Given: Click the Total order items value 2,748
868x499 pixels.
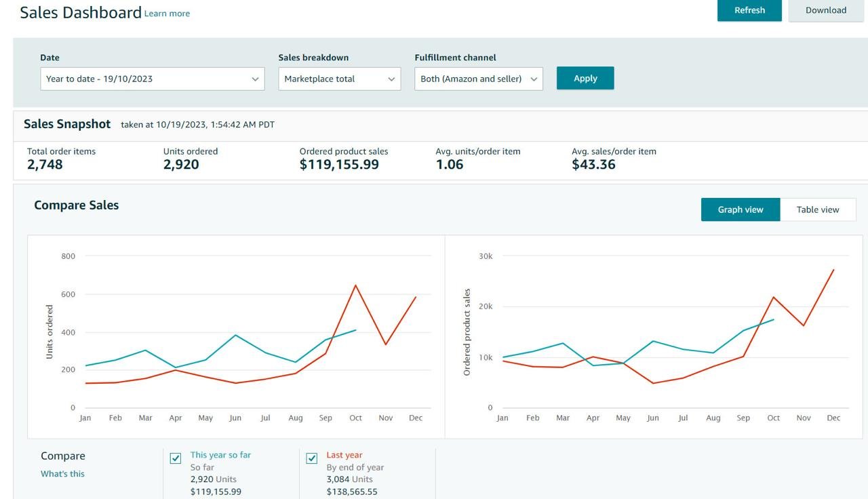Looking at the screenshot, I should coord(45,165).
